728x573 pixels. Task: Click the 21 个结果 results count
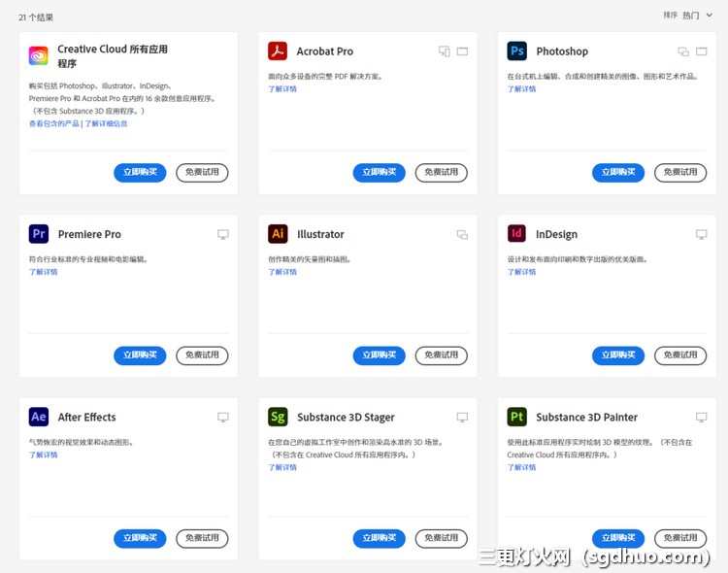(36, 17)
